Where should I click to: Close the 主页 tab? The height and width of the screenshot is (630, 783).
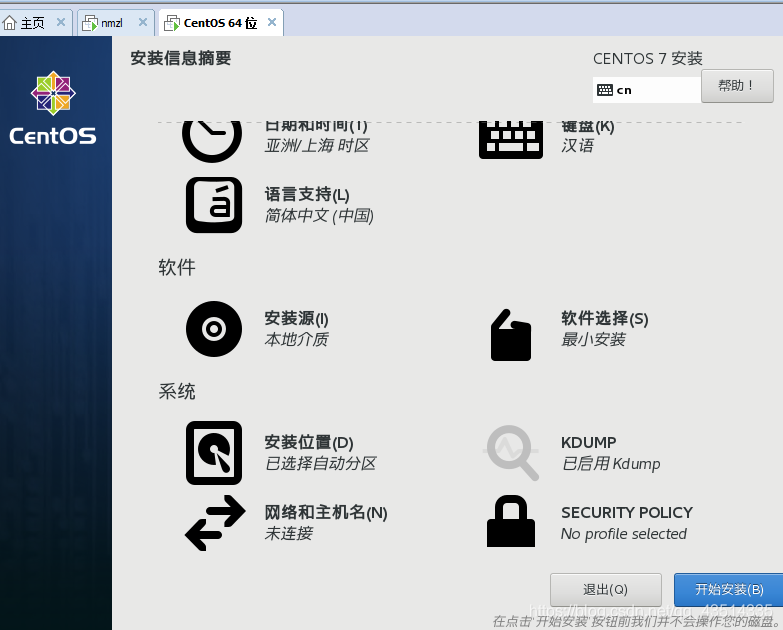(61, 22)
